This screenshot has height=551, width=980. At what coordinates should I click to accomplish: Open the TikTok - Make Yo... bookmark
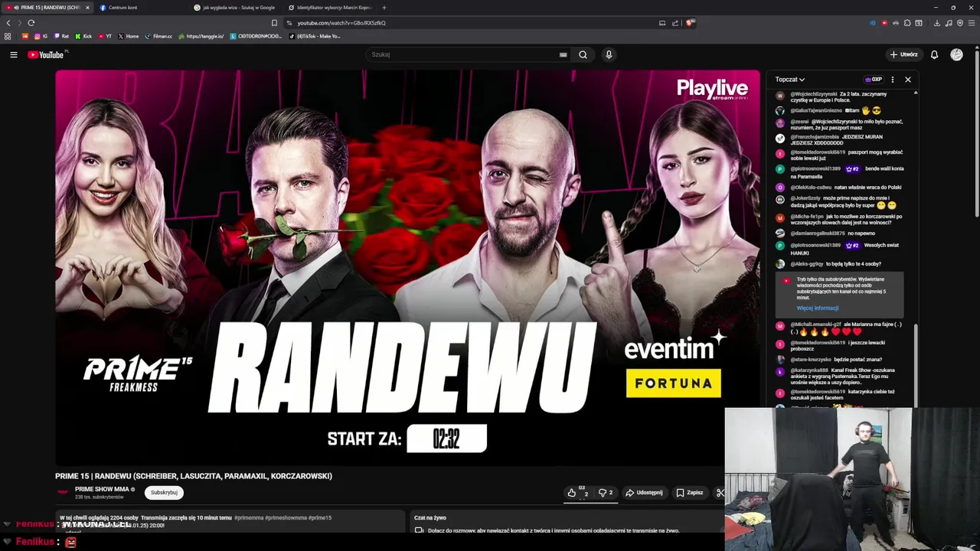314,36
